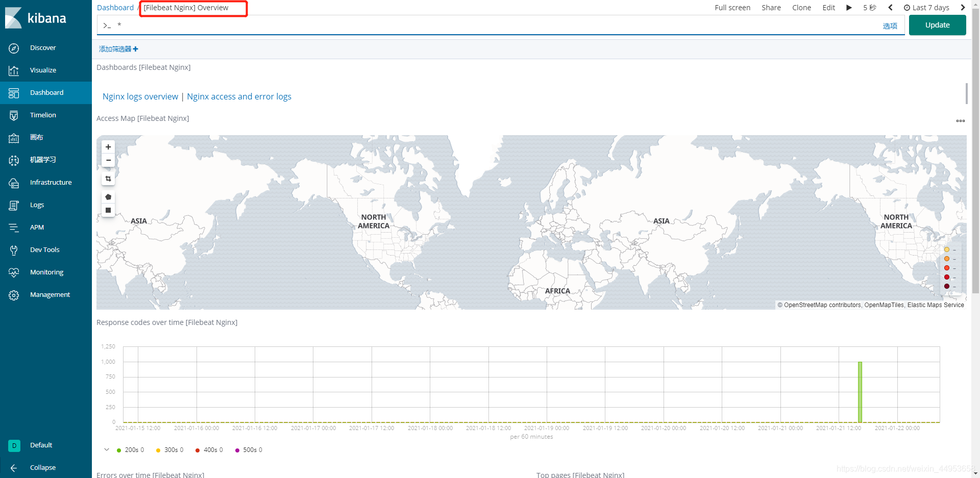Viewport: 980px width, 478px height.
Task: Toggle 200s series in legend
Action: point(131,450)
